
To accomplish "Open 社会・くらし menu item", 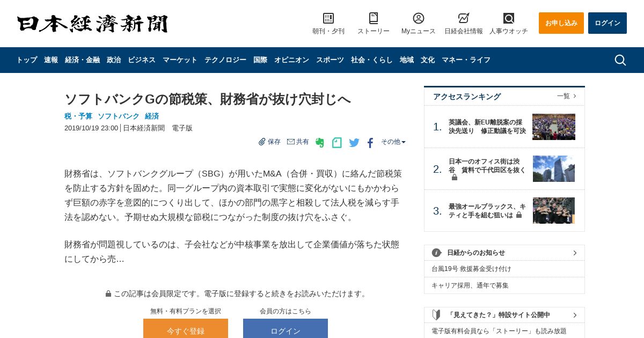I will 372,60.
